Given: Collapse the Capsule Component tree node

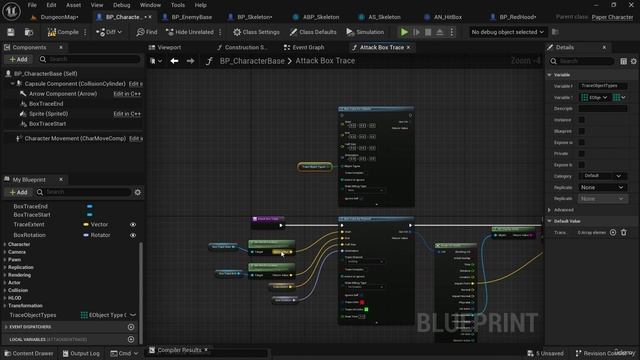Looking at the screenshot, I should [12, 83].
